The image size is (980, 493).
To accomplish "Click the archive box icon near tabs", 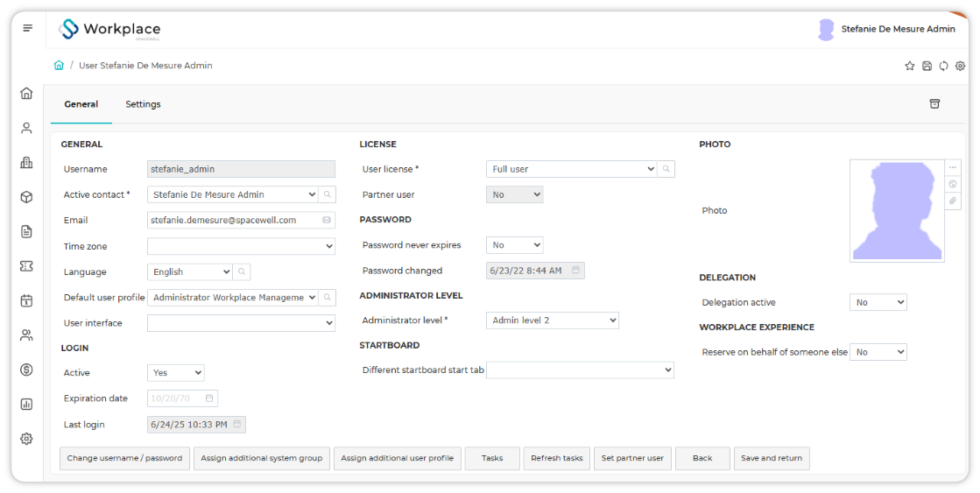I will (x=935, y=103).
